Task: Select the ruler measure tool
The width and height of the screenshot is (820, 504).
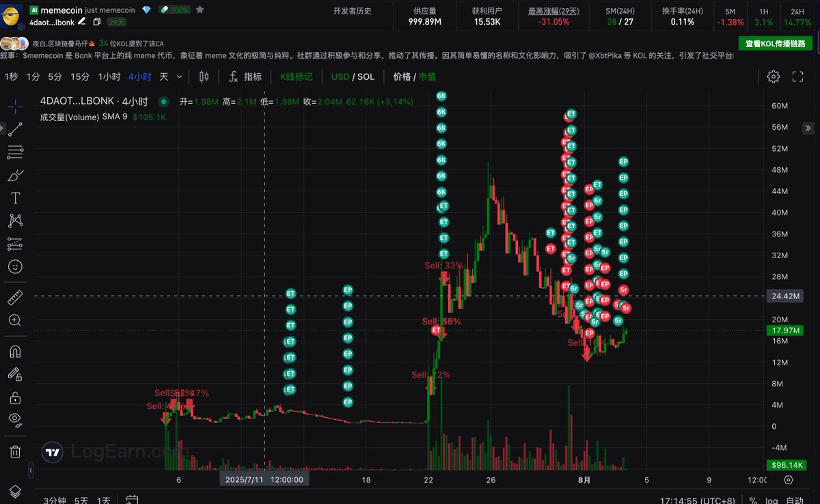Action: click(x=15, y=297)
